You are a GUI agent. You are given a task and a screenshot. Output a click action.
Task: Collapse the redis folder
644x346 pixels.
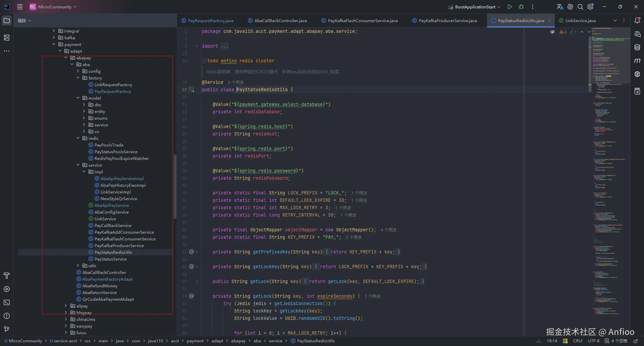78,138
